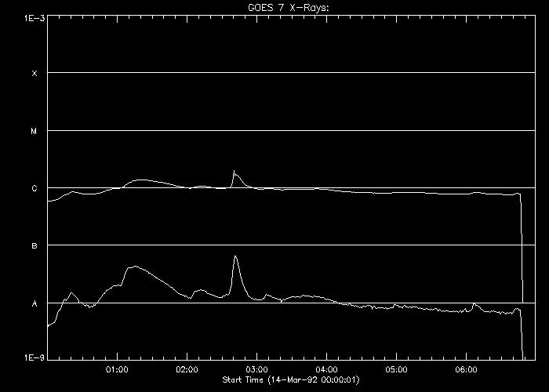The image size is (549, 392).
Task: Click the 'A' flare class label
Action: point(35,304)
